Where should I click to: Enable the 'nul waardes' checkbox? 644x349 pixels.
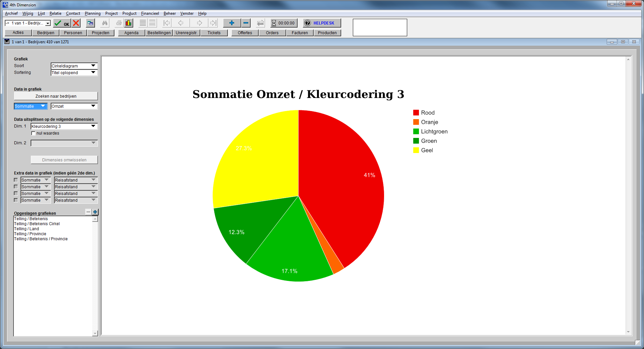coord(33,133)
